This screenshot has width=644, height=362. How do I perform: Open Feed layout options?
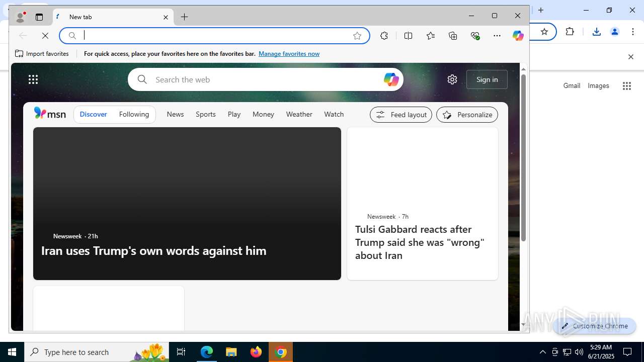pos(401,115)
